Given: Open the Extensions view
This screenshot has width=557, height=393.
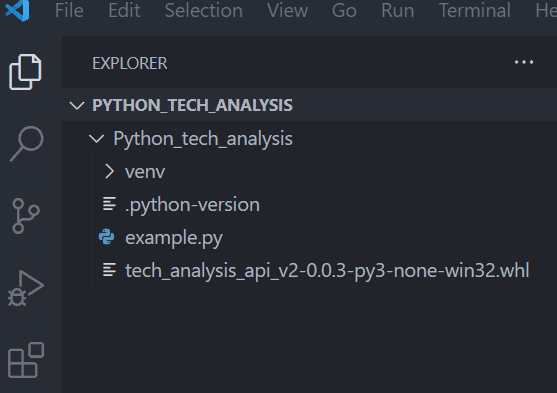Looking at the screenshot, I should point(26,360).
